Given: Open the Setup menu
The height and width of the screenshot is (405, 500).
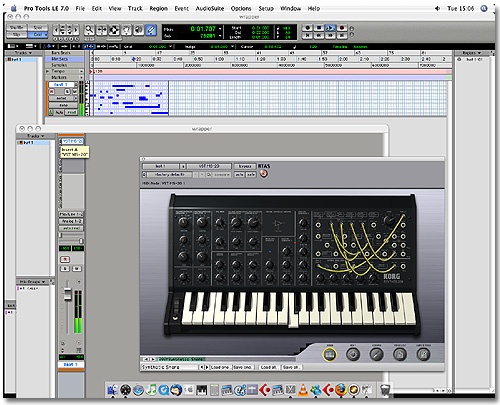Looking at the screenshot, I should pyautogui.click(x=266, y=9).
